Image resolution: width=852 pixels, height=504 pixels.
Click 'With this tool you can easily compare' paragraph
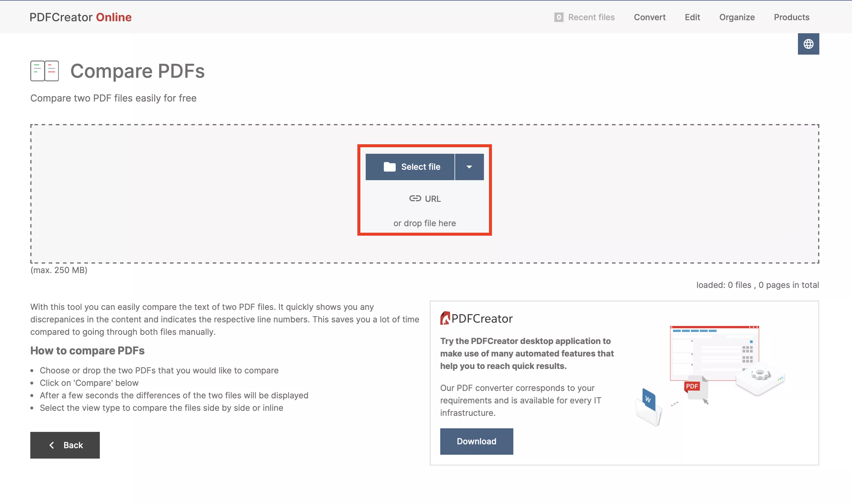(225, 319)
